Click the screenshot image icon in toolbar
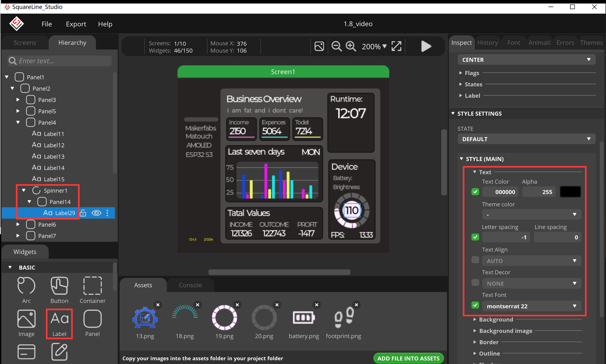Image resolution: width=606 pixels, height=364 pixels. point(319,46)
